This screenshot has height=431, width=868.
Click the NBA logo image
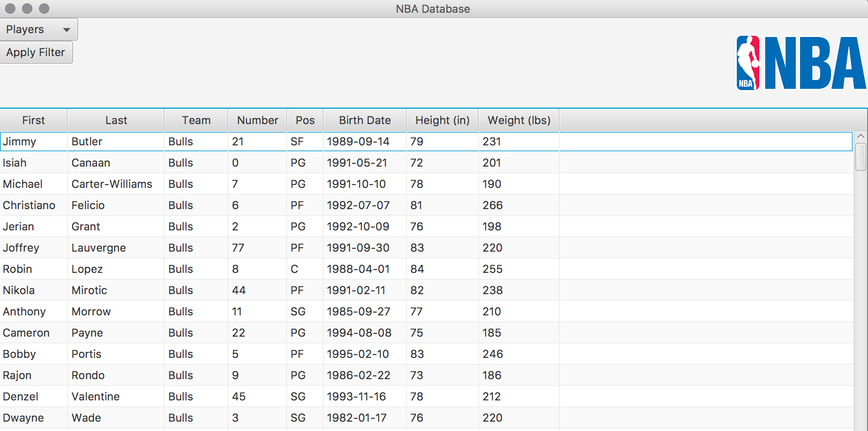click(800, 63)
